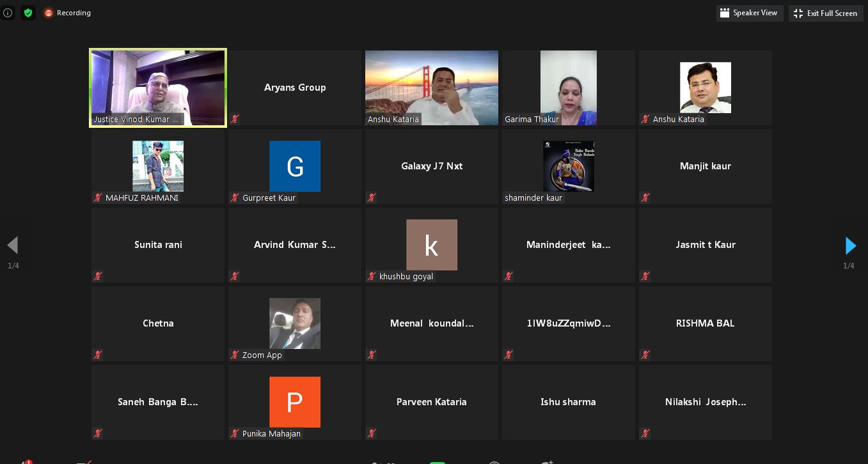The image size is (868, 464).
Task: Click the Parveen Kataria participant tile
Action: coord(431,402)
